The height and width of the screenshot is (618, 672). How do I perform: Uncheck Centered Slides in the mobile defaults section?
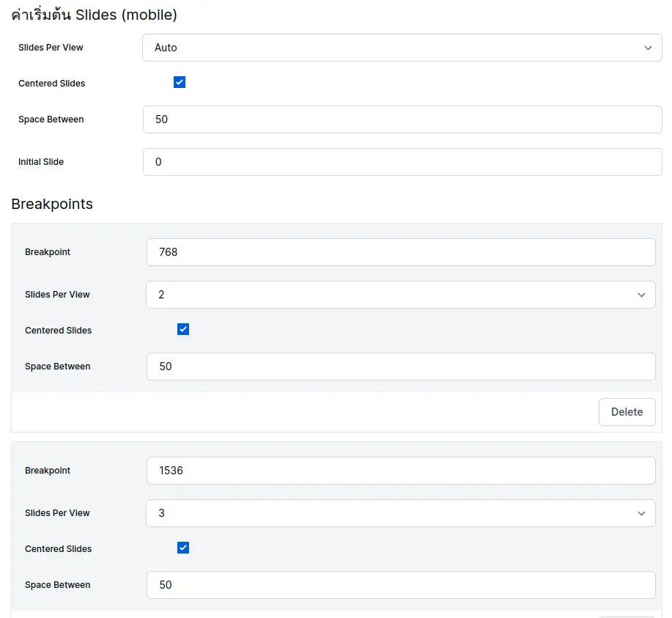click(180, 82)
